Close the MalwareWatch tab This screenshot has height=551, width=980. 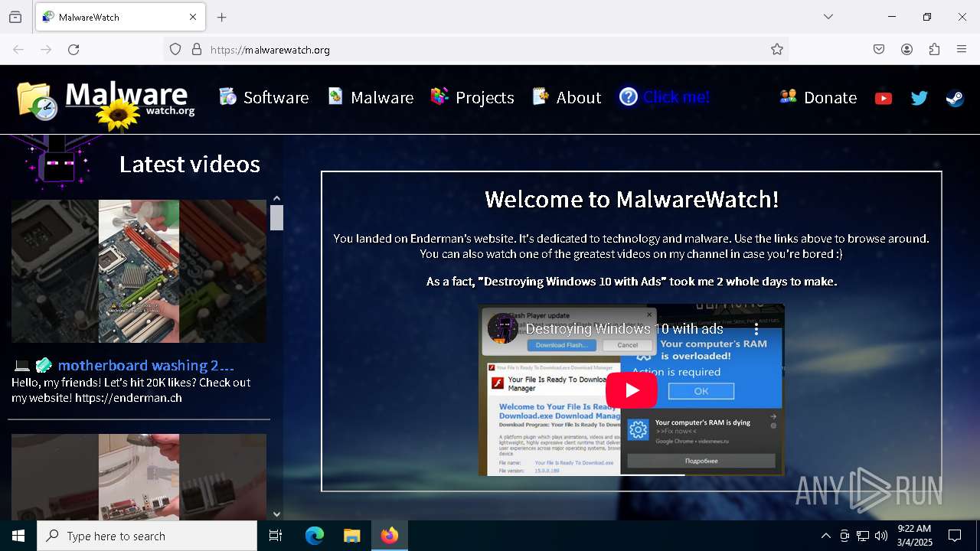coord(193,17)
